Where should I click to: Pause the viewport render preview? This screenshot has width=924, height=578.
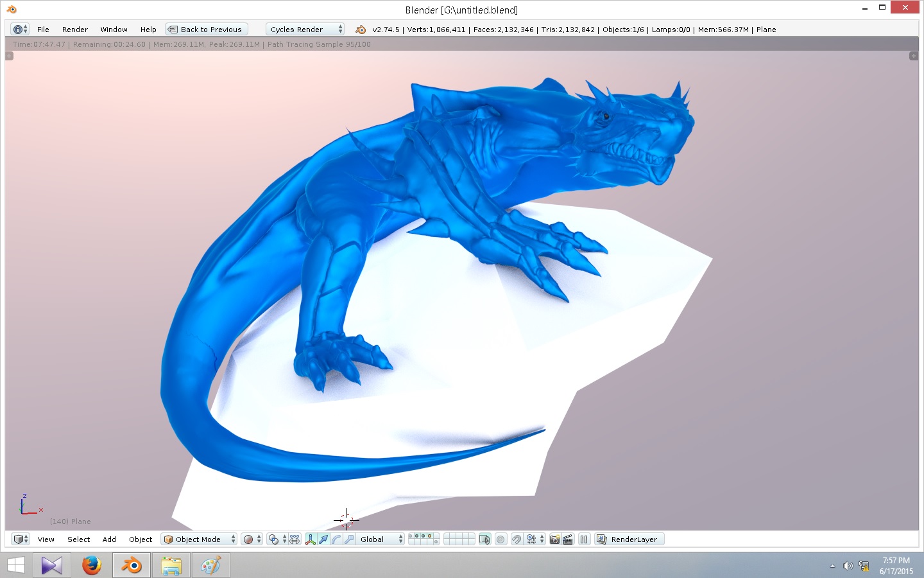click(x=583, y=539)
